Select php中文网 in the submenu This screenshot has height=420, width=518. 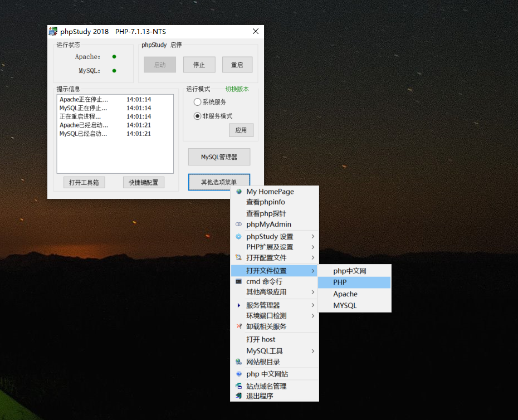(x=354, y=271)
